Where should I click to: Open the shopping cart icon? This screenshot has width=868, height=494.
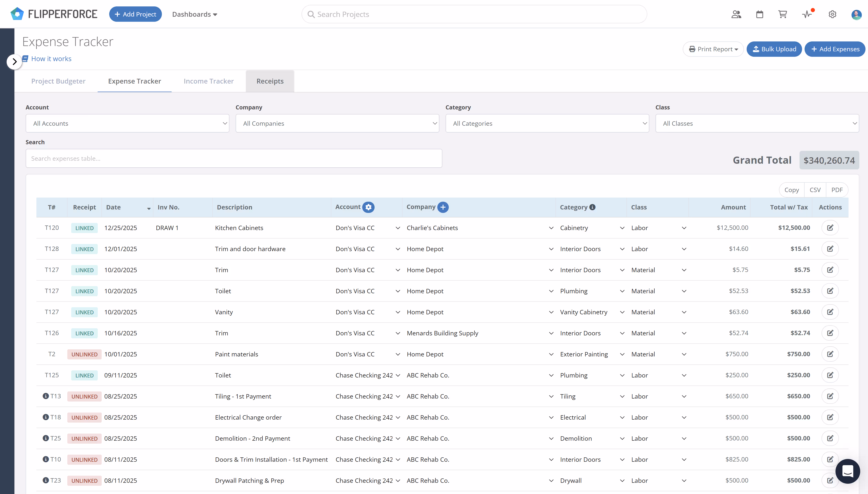783,14
